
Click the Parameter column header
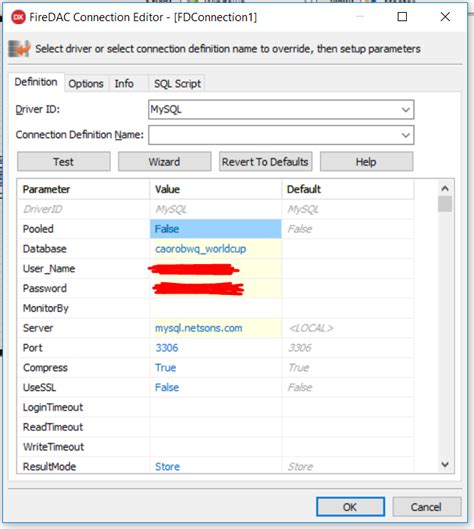click(x=84, y=189)
